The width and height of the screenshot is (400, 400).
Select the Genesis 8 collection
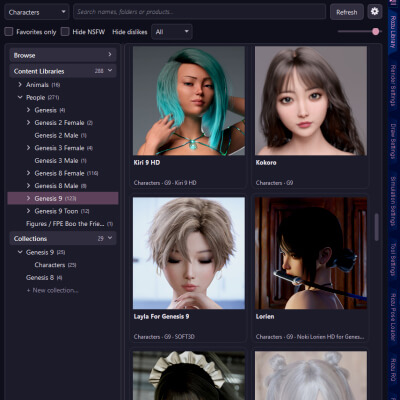[x=44, y=277]
